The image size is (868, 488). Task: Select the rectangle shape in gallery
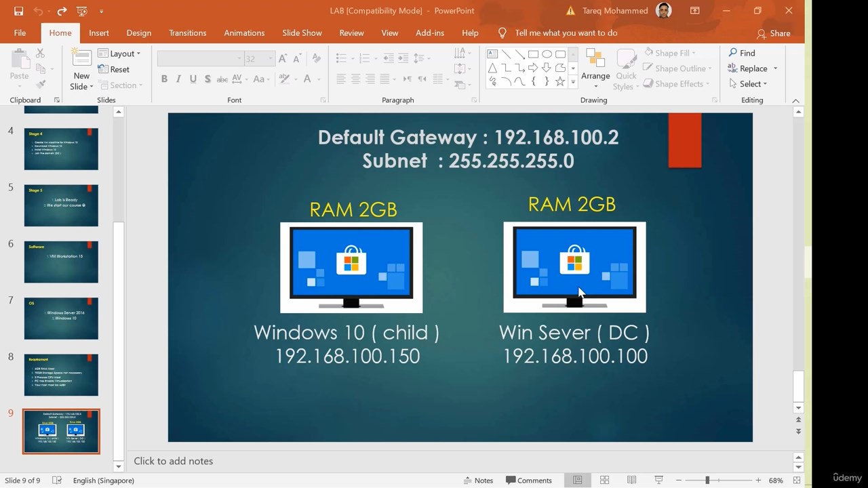533,54
